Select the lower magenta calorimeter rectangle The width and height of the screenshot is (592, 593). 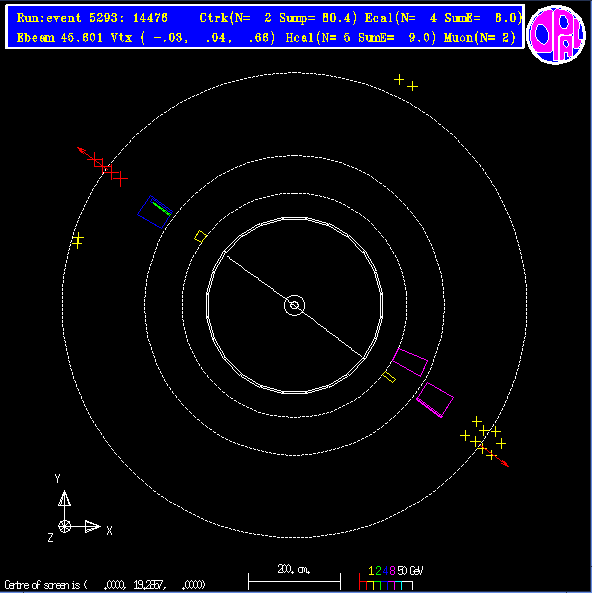(x=435, y=400)
